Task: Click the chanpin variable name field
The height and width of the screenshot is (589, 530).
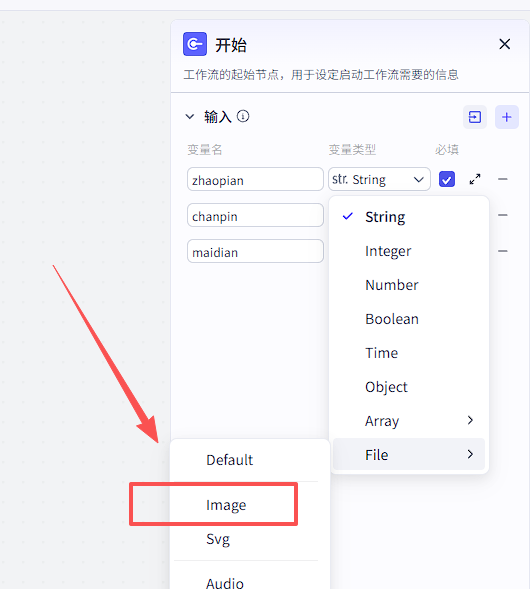Action: 255,215
